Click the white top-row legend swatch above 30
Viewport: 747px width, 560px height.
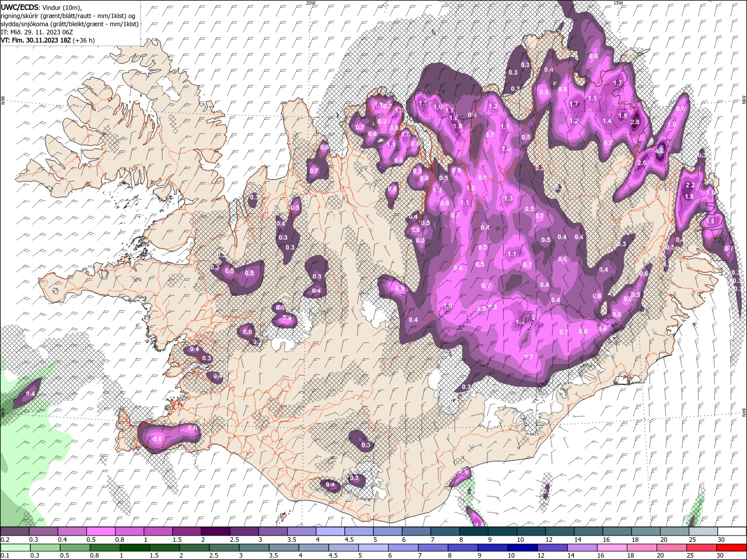[x=731, y=531]
